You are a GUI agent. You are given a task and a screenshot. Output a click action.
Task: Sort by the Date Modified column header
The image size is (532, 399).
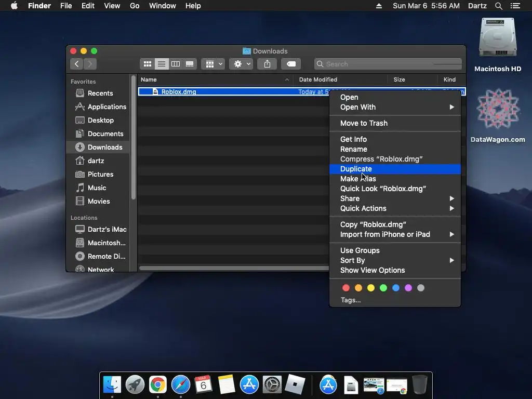pos(340,79)
